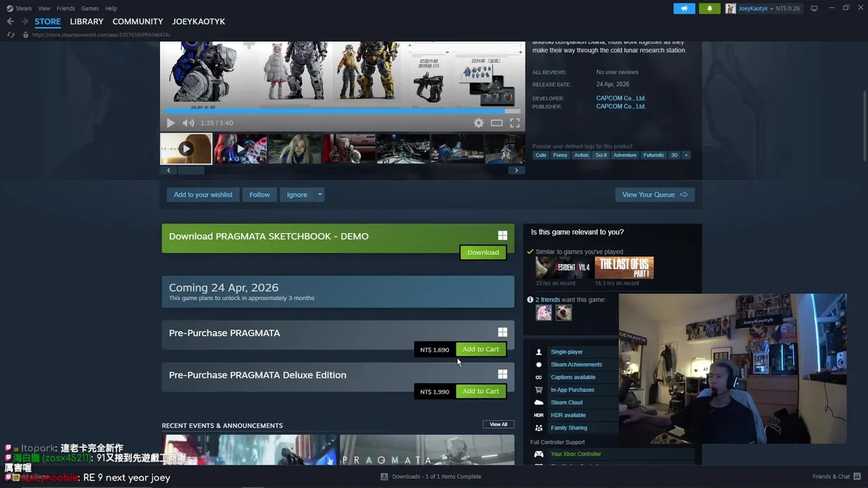Click CAPCOM developer link
This screenshot has height=488, width=868.
coord(620,98)
